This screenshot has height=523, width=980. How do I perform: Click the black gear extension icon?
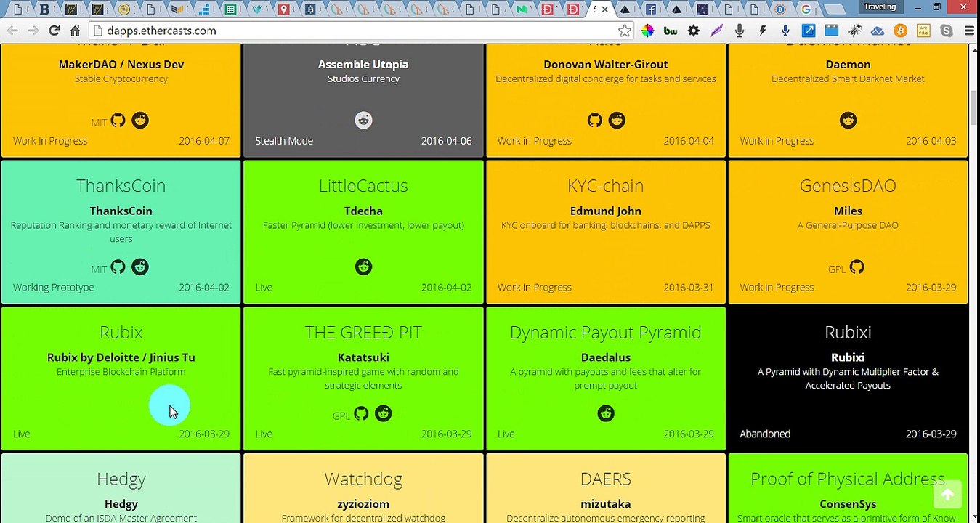coord(694,31)
